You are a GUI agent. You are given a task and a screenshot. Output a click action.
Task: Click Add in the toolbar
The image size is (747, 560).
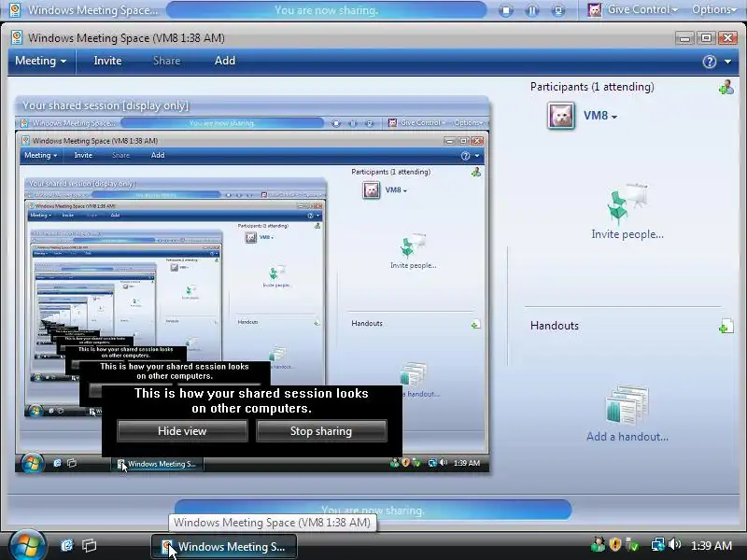(x=225, y=61)
